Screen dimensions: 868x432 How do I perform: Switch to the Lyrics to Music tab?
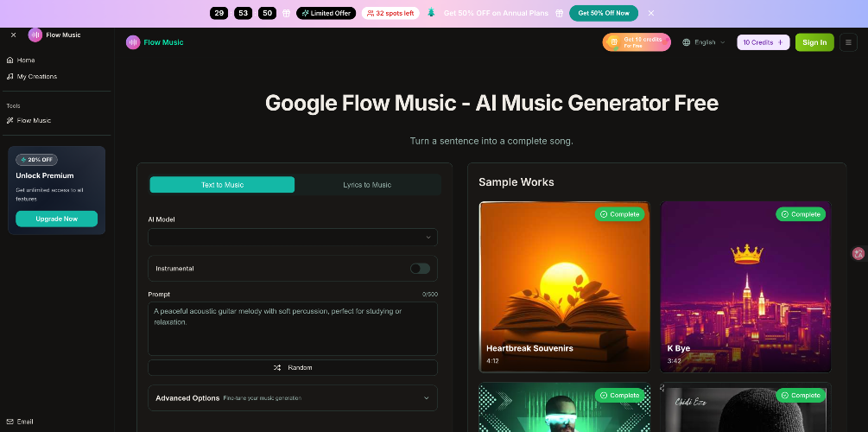pyautogui.click(x=367, y=185)
